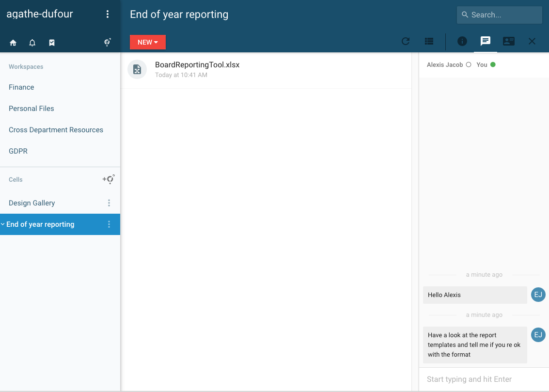
Task: Click the Cells section header
Action: [16, 180]
